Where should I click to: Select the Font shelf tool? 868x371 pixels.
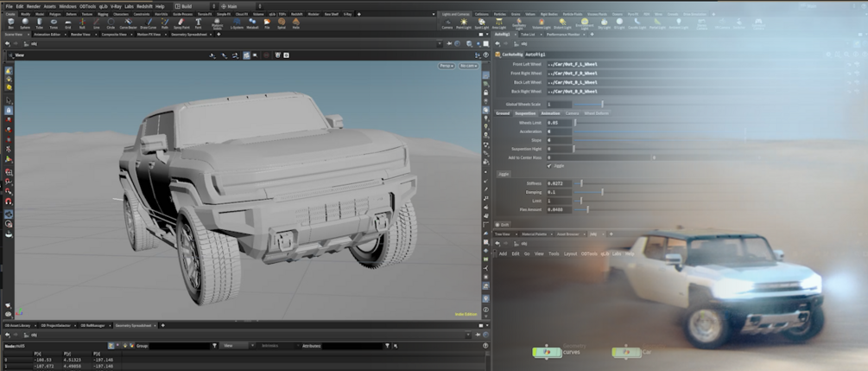point(198,23)
